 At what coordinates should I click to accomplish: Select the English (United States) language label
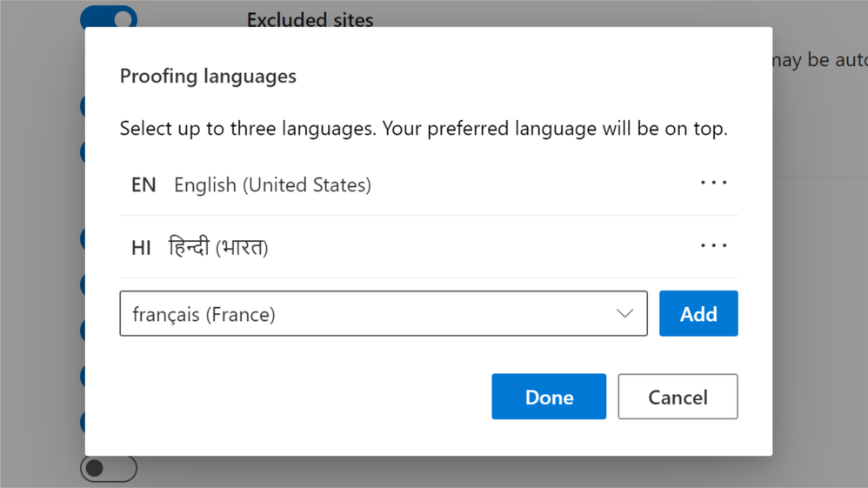coord(272,185)
